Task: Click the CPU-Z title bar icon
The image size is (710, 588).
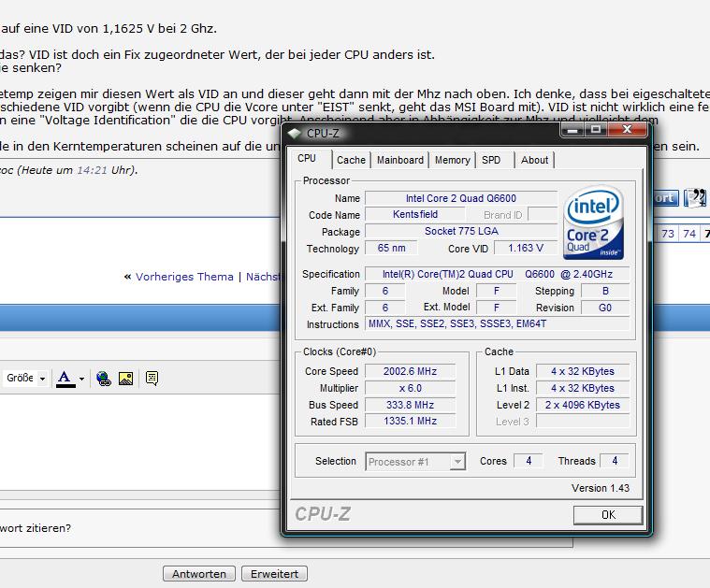Action: pyautogui.click(x=295, y=134)
